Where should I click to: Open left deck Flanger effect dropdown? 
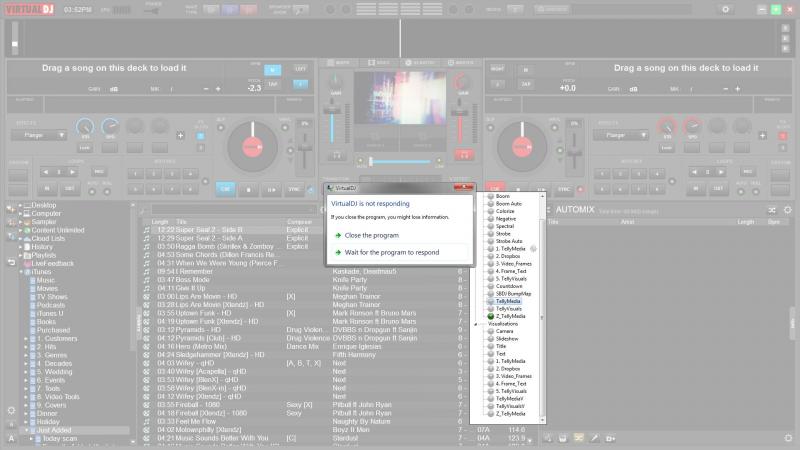coord(39,135)
